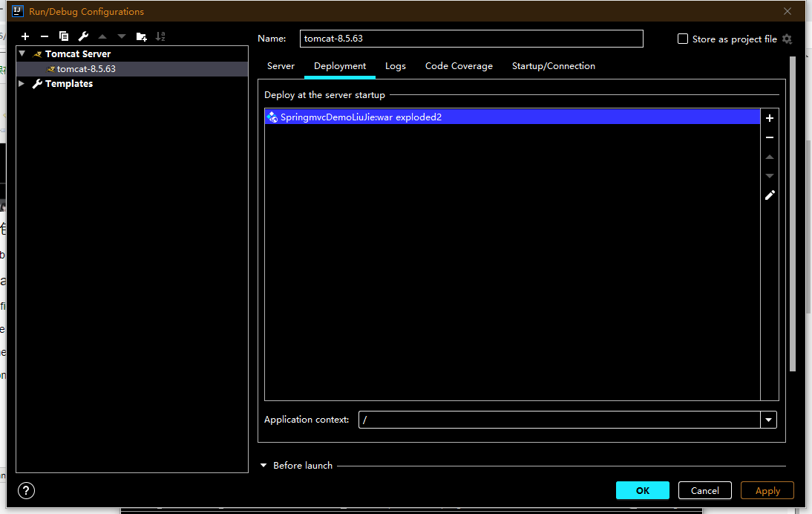Move deployment artifact up
The image size is (812, 514).
770,157
